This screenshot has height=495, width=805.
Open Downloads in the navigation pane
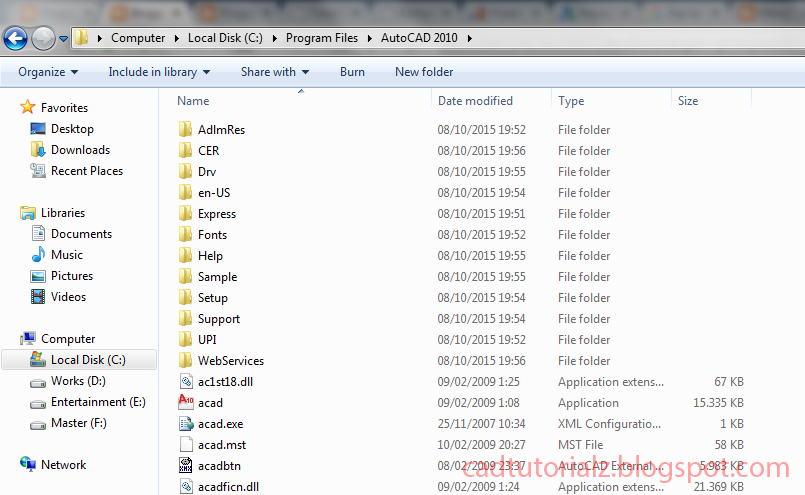(81, 150)
